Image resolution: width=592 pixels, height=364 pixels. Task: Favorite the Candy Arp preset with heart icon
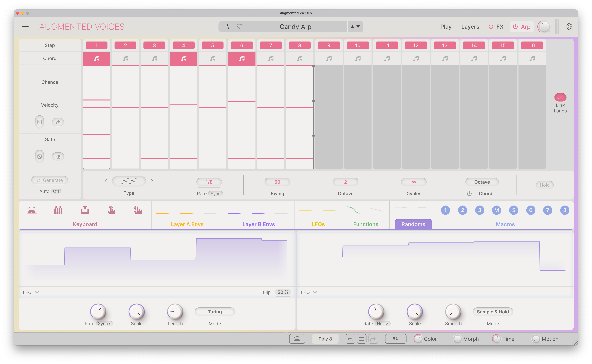coord(240,27)
